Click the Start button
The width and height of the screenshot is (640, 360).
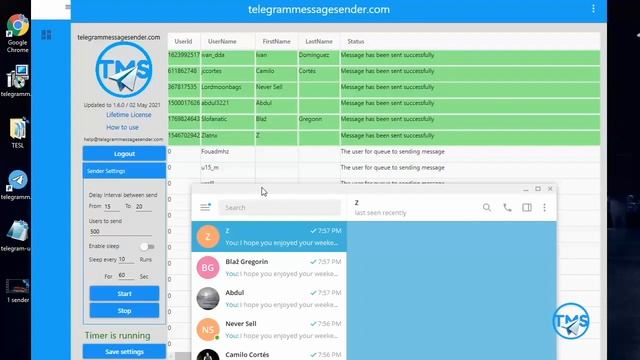[x=124, y=293]
